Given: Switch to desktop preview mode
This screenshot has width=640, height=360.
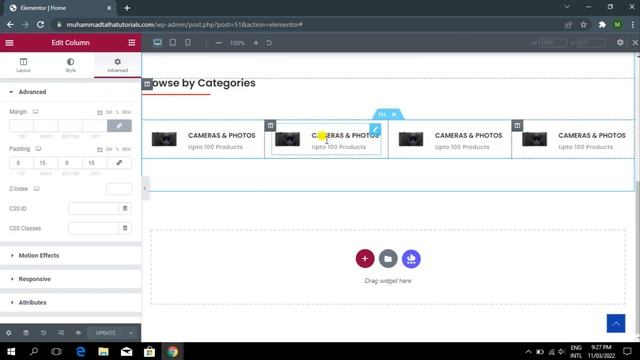Looking at the screenshot, I should click(158, 43).
